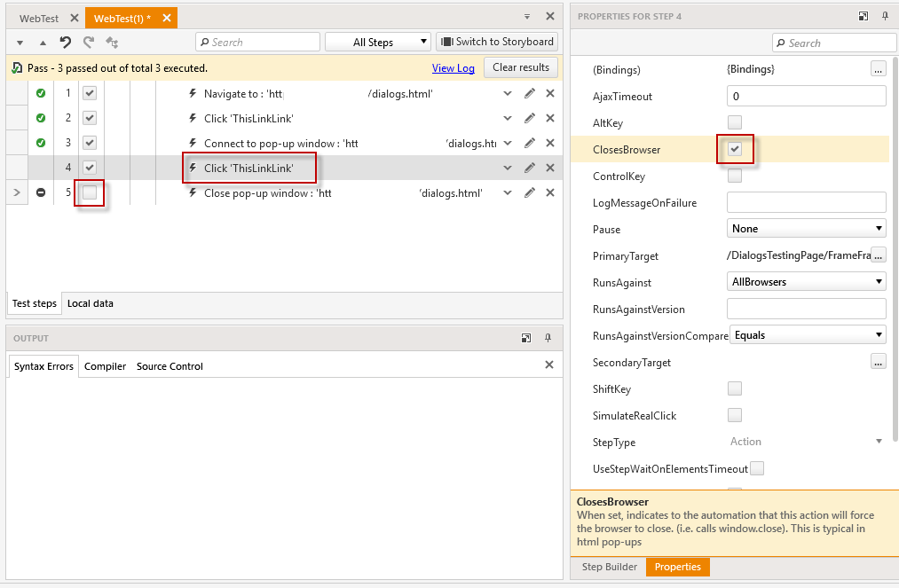Edit step 3 with the pencil icon

click(530, 143)
